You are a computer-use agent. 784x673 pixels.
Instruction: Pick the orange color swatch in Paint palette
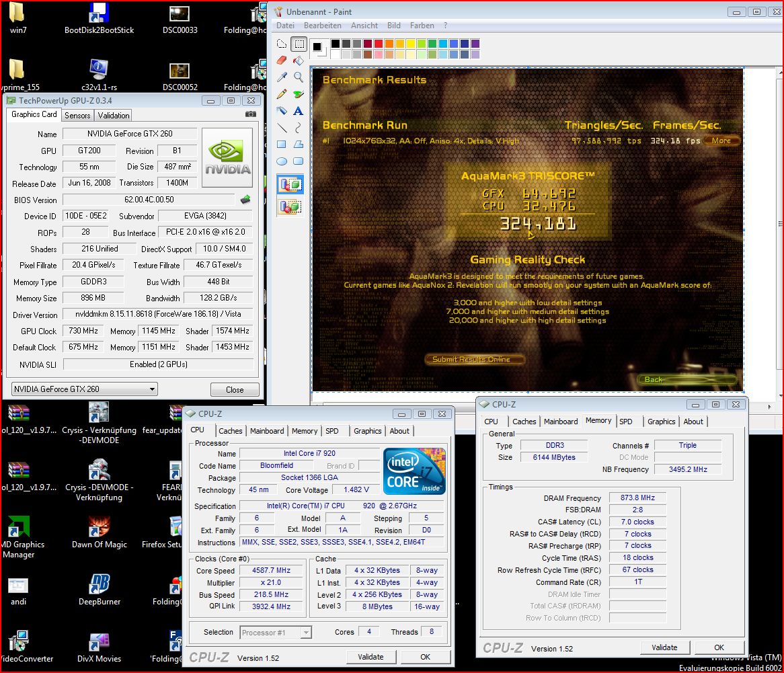point(389,44)
